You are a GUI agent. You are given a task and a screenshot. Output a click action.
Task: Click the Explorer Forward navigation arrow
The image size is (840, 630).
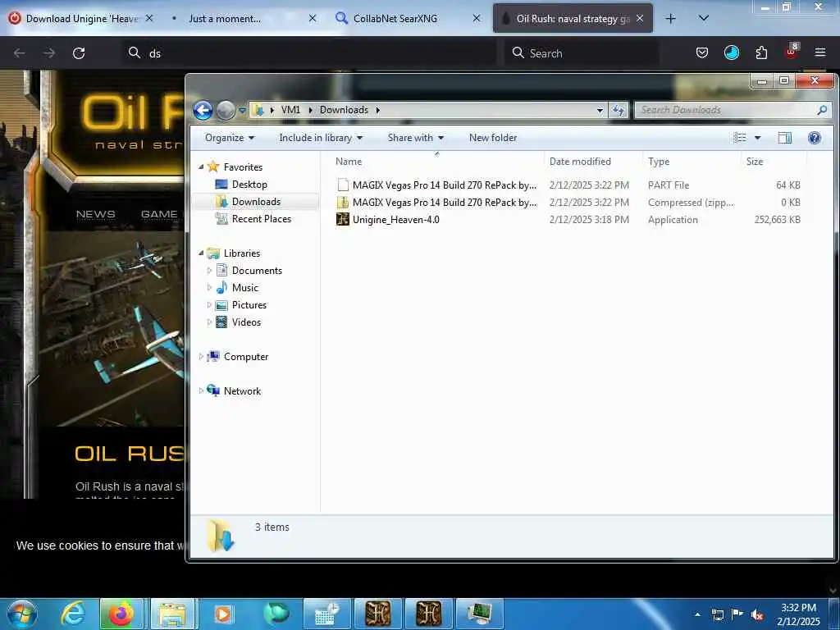coord(226,111)
